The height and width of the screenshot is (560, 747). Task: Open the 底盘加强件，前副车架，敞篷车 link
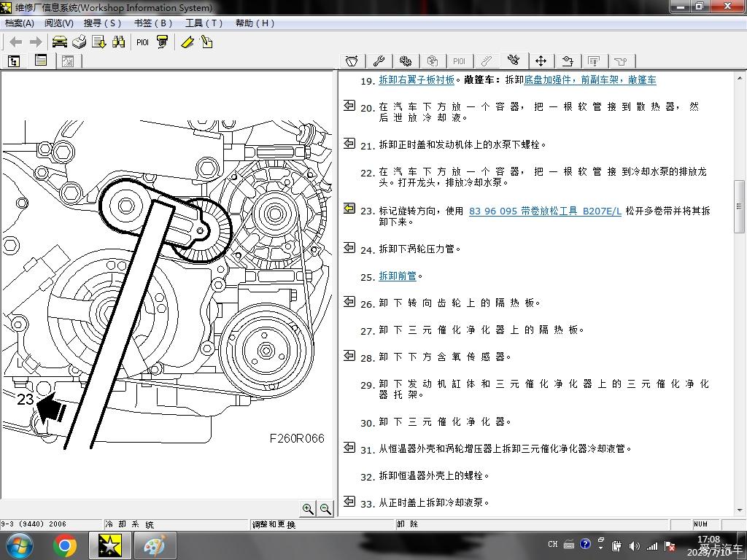coord(589,80)
